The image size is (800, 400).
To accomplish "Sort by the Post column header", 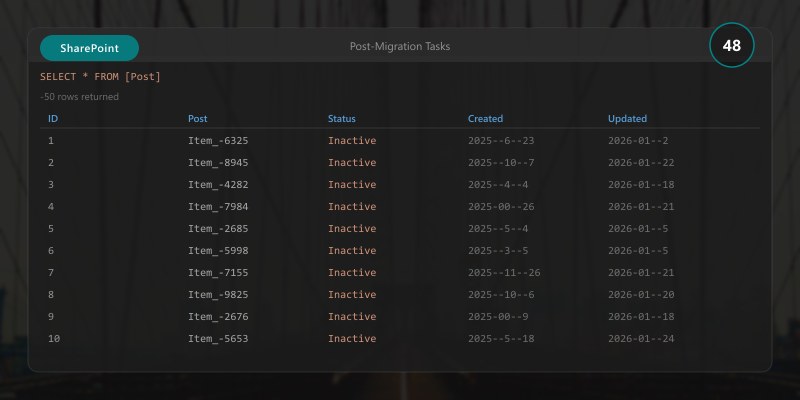I will (x=198, y=118).
